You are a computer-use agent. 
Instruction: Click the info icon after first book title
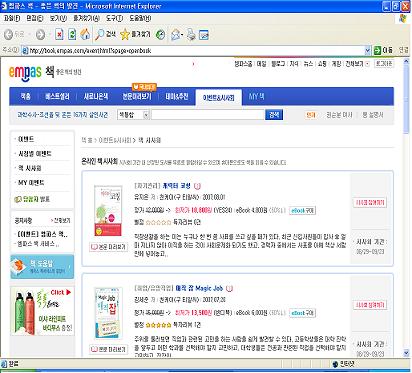[197, 186]
